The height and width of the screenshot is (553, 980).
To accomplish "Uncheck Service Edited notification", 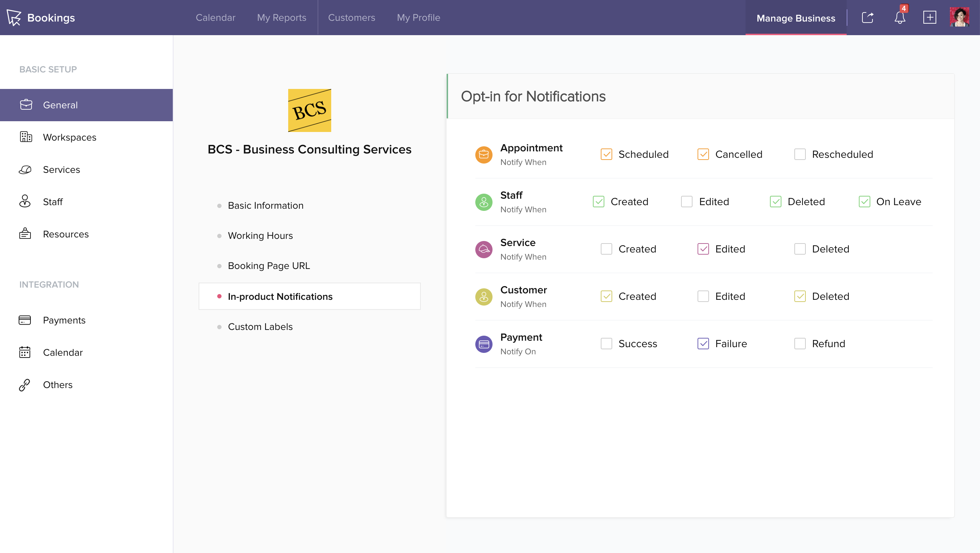I will (x=703, y=249).
